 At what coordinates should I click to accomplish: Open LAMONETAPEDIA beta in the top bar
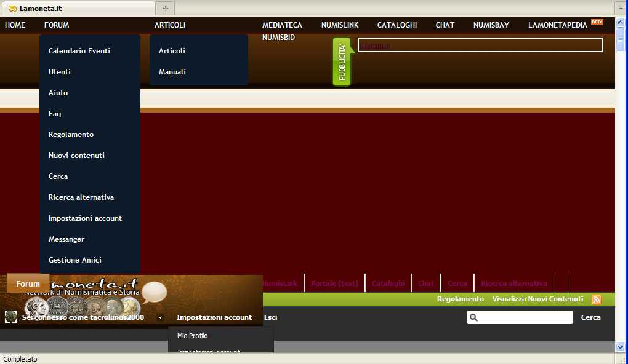coord(558,25)
